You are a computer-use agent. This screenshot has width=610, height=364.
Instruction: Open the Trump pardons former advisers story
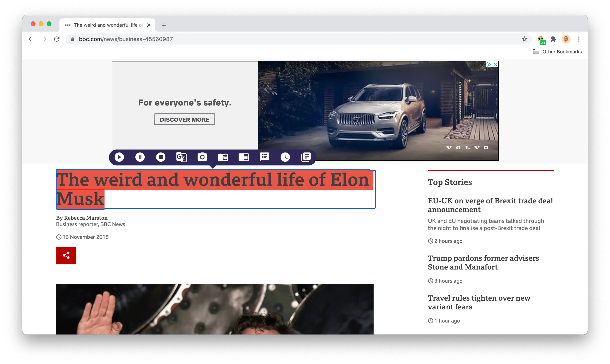tap(483, 263)
